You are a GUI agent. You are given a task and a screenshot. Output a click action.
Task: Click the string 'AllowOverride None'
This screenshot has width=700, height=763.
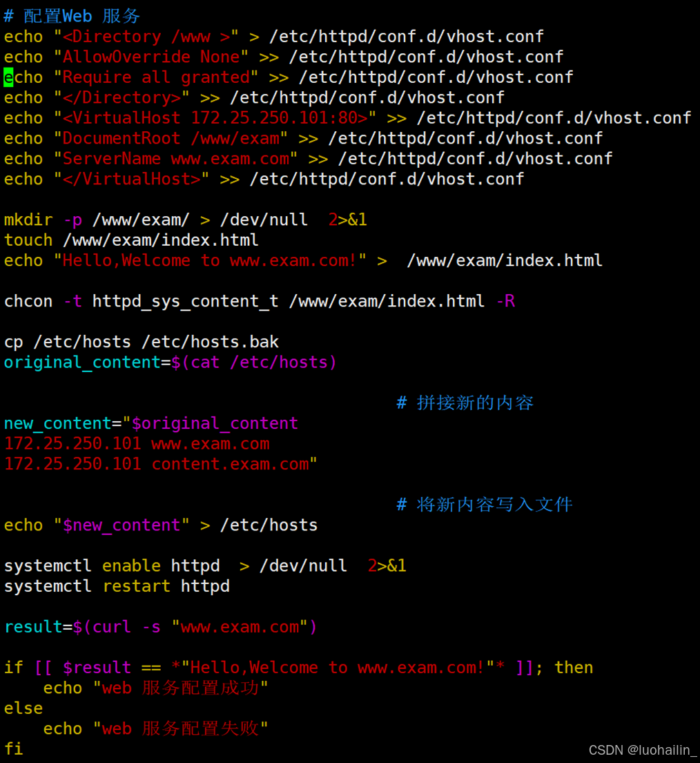(x=150, y=57)
